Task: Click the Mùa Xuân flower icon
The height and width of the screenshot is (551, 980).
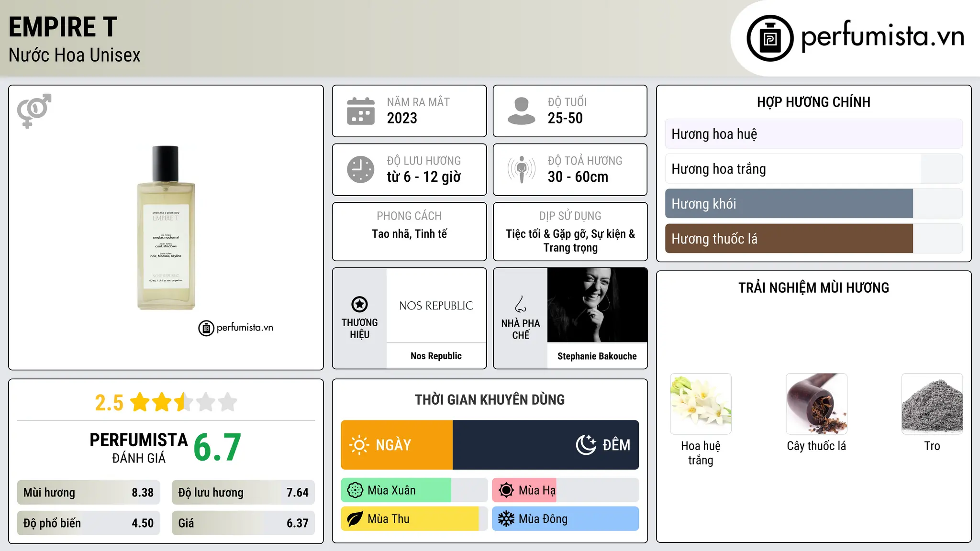Action: pyautogui.click(x=355, y=490)
